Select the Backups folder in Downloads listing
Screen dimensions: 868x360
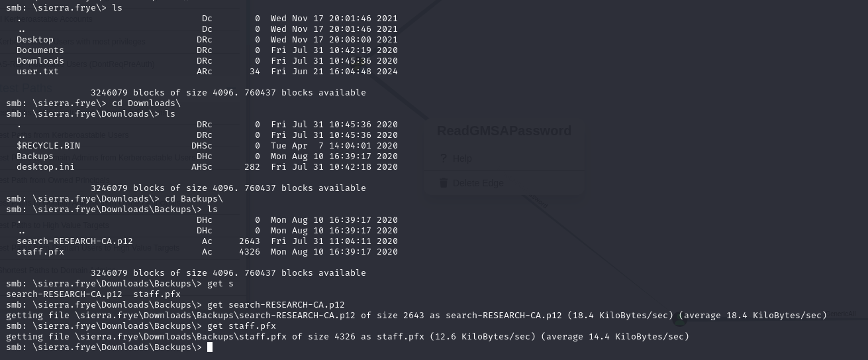click(x=35, y=156)
